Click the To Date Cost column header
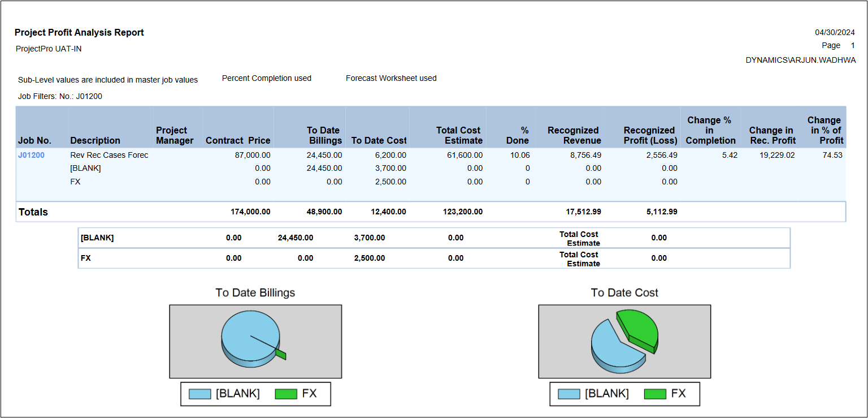The height and width of the screenshot is (418, 868). tap(379, 140)
